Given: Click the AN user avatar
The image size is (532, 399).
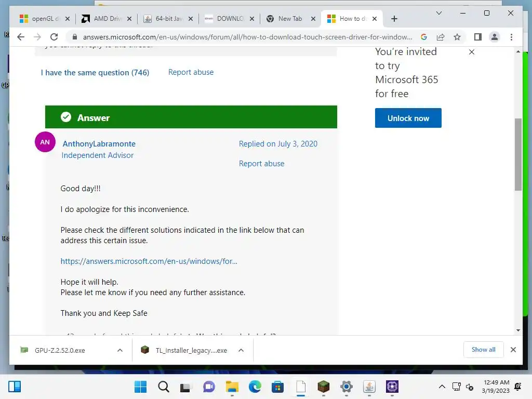Looking at the screenshot, I should pos(45,142).
